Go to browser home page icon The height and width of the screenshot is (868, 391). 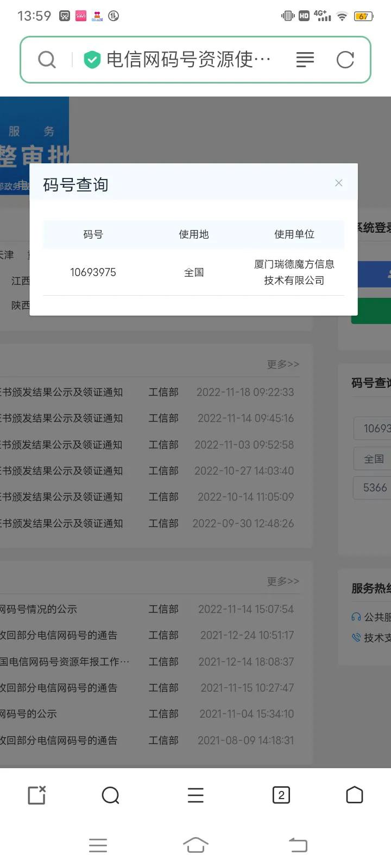pos(355,795)
